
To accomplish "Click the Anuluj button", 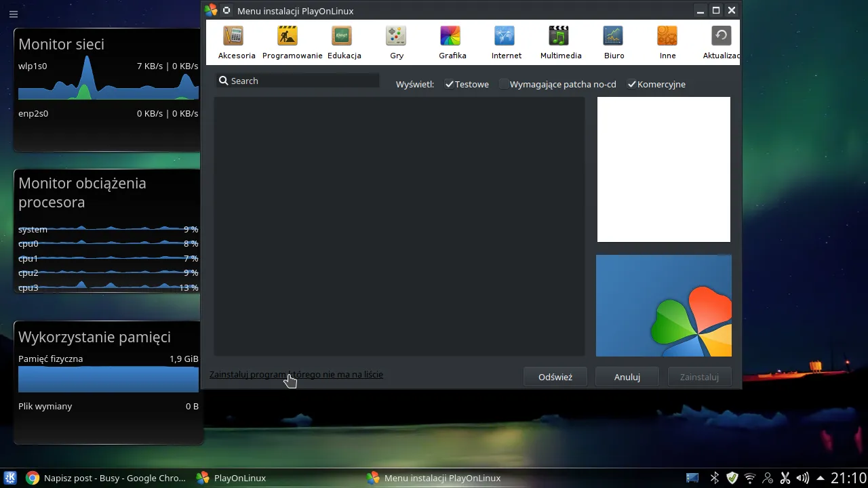I will point(627,377).
